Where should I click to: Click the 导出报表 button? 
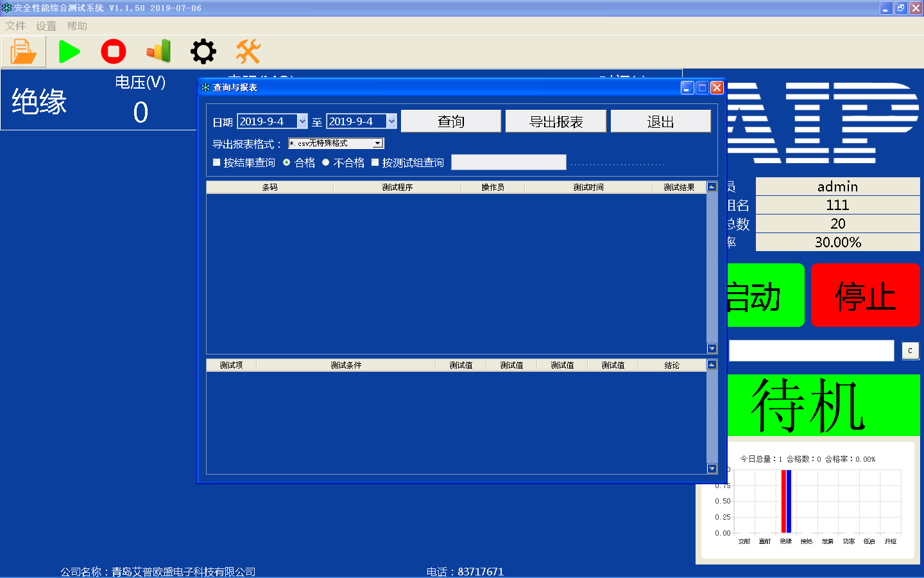(556, 121)
